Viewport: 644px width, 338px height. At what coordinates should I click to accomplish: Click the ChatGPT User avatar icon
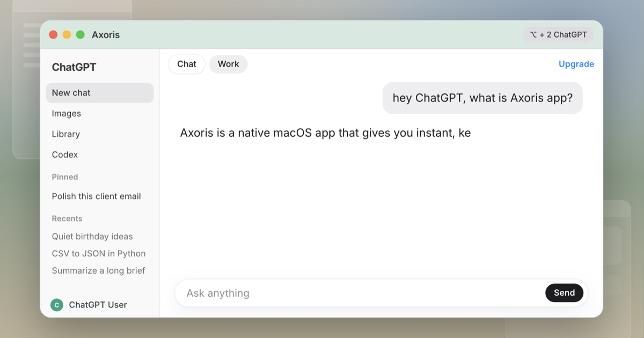coord(56,305)
